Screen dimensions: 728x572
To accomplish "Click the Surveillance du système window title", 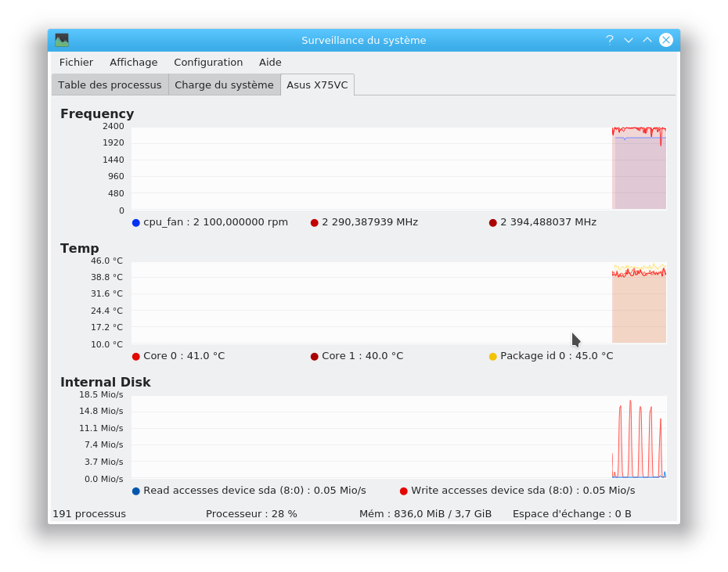I will 364,41.
